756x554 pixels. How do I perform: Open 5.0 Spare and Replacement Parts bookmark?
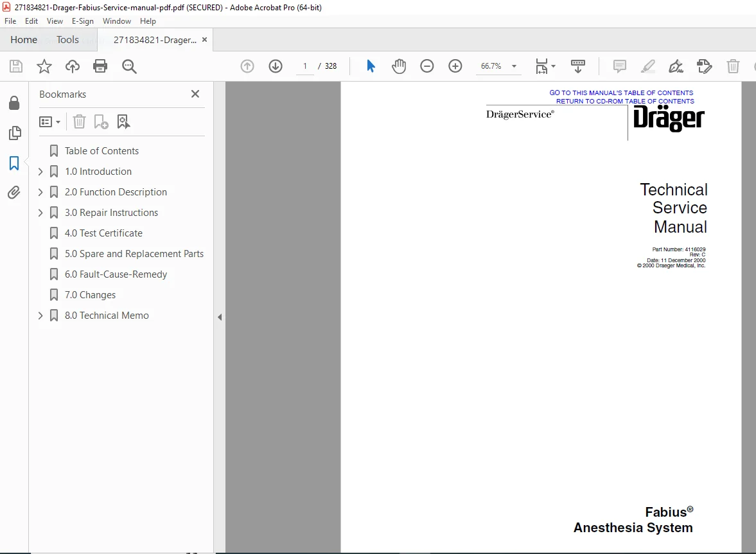(x=134, y=254)
